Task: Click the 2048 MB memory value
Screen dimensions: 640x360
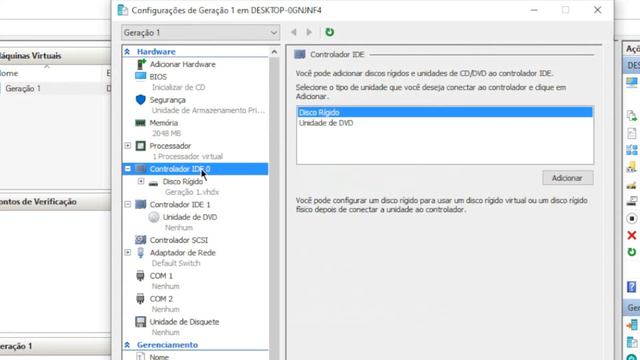Action: pyautogui.click(x=166, y=133)
